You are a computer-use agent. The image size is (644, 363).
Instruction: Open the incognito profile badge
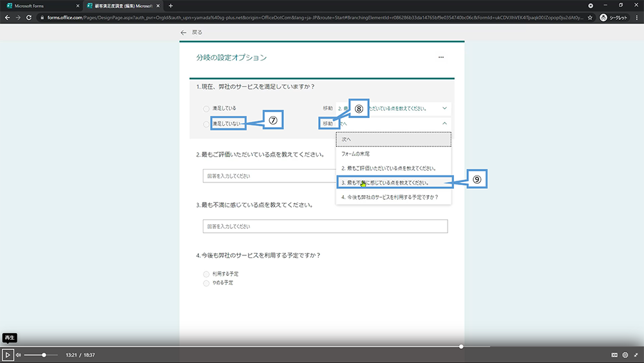(614, 17)
